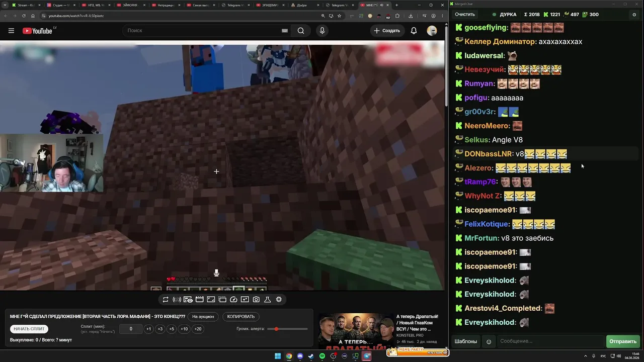The height and width of the screenshot is (362, 644).
Task: Click the YouTube search magnifier button
Action: point(301,31)
